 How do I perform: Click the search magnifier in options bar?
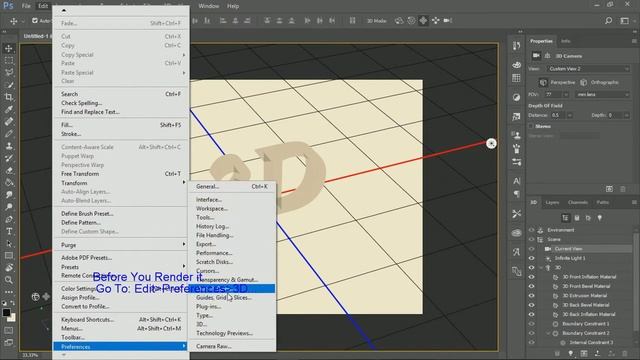coord(609,20)
